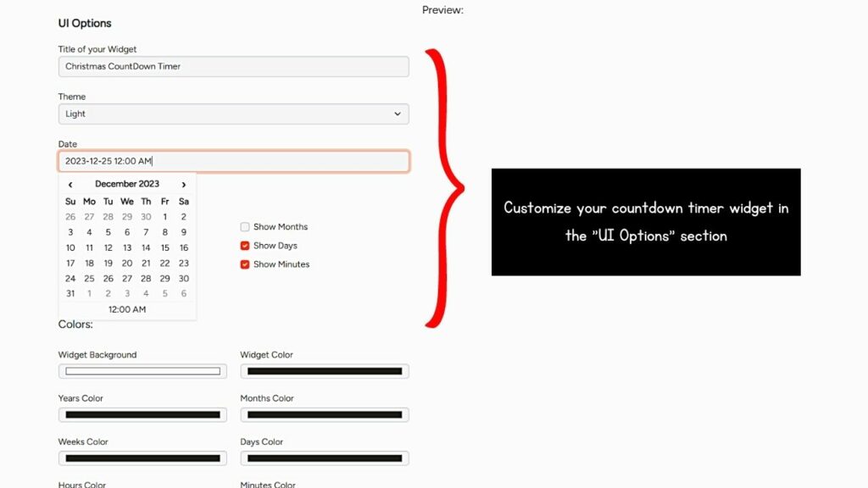This screenshot has height=488, width=868.
Task: Select the Weeks Color swatch
Action: coord(142,457)
